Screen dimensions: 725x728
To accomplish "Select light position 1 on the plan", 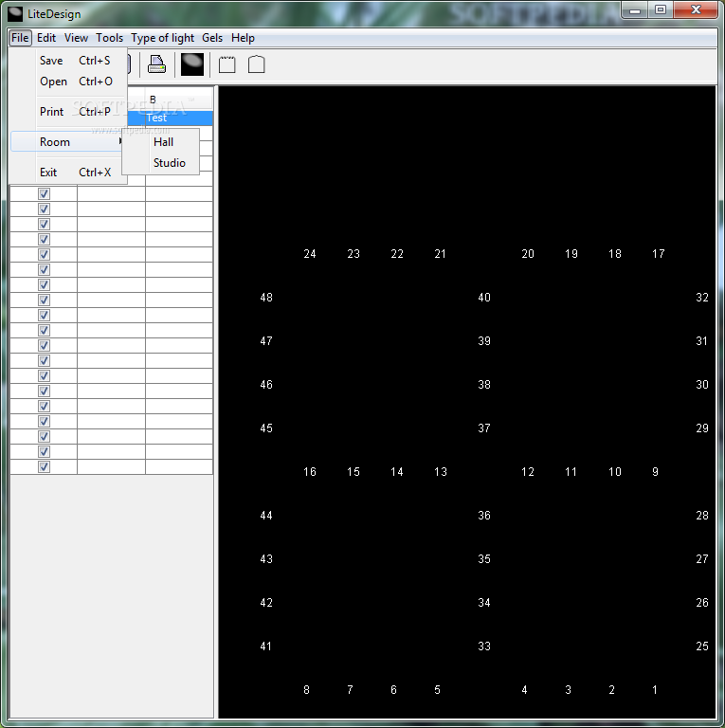I will click(x=655, y=690).
